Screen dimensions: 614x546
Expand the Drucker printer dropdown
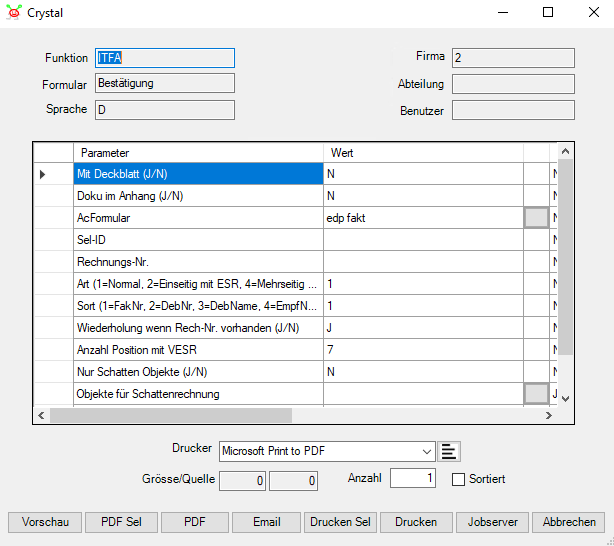coord(427,451)
